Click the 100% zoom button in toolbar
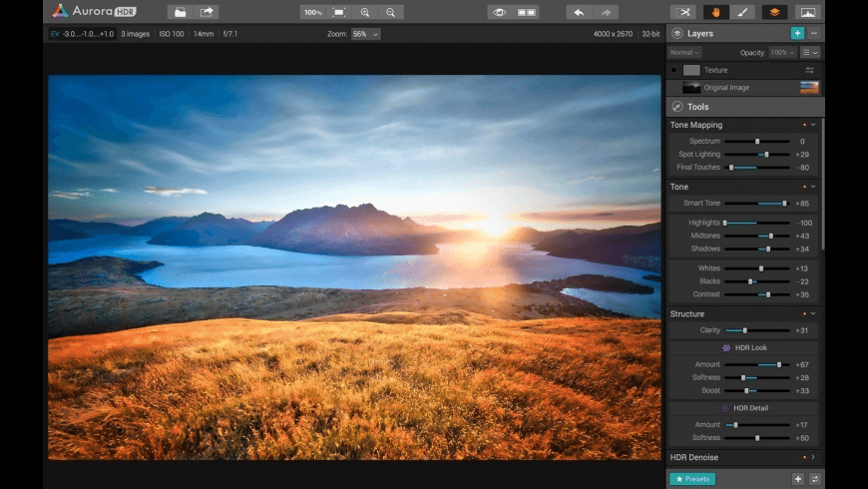 313,12
